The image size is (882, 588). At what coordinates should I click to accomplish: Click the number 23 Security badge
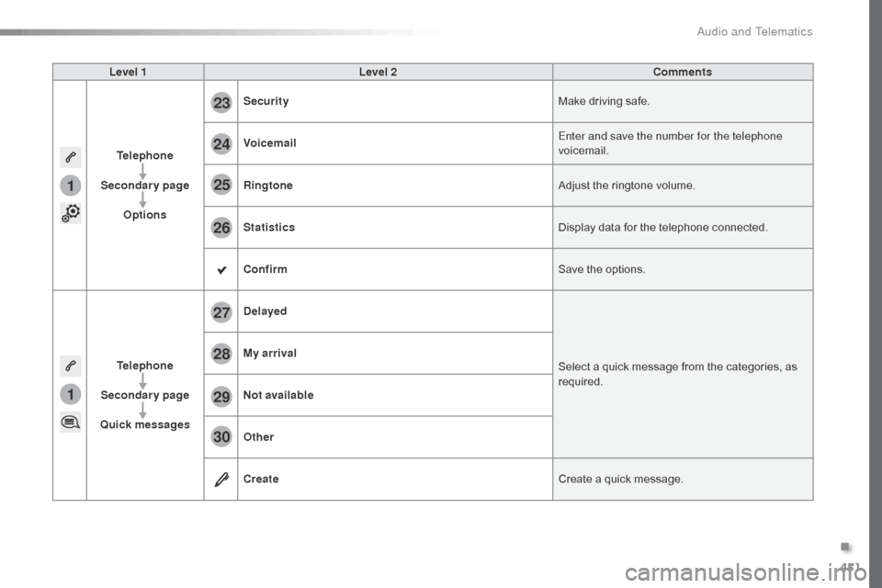click(x=221, y=102)
